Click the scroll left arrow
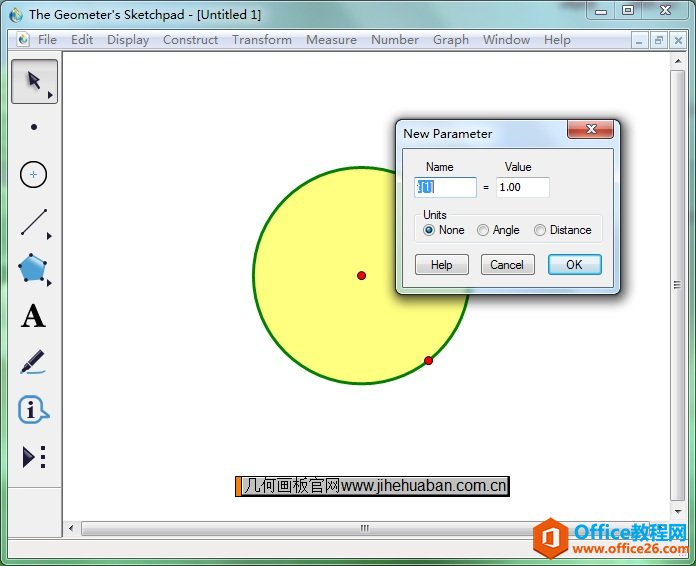Image resolution: width=696 pixels, height=566 pixels. tap(71, 528)
